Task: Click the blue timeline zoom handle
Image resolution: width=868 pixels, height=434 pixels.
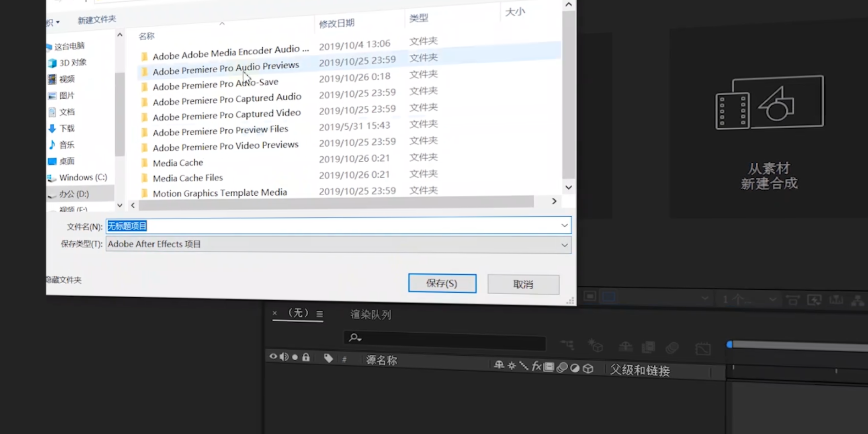Action: (730, 344)
